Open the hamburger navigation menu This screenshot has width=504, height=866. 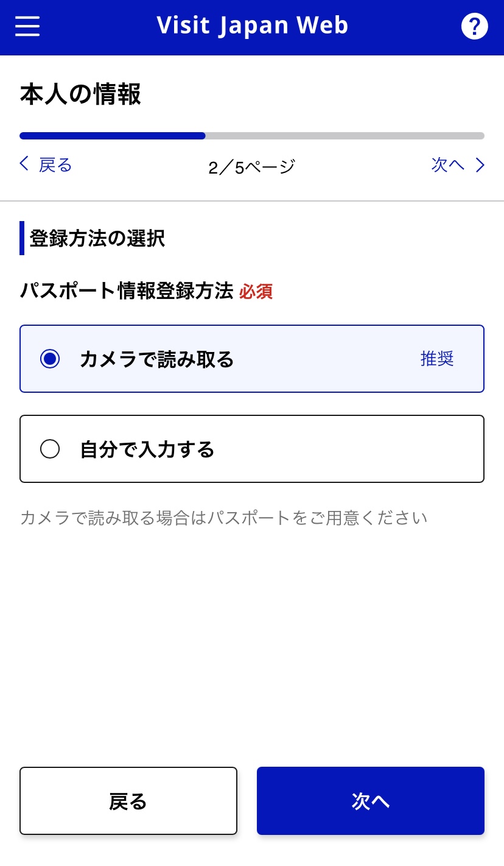pos(27,26)
